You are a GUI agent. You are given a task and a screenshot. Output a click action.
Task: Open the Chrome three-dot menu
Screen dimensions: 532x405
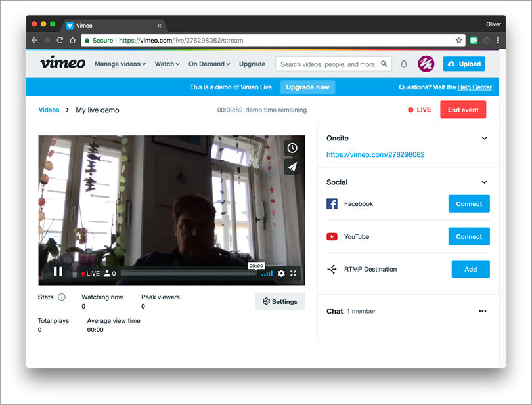coord(497,40)
